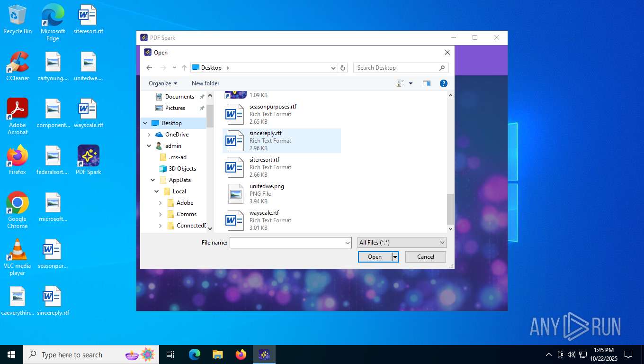Open the All Files type dropdown
This screenshot has height=364, width=644.
402,243
